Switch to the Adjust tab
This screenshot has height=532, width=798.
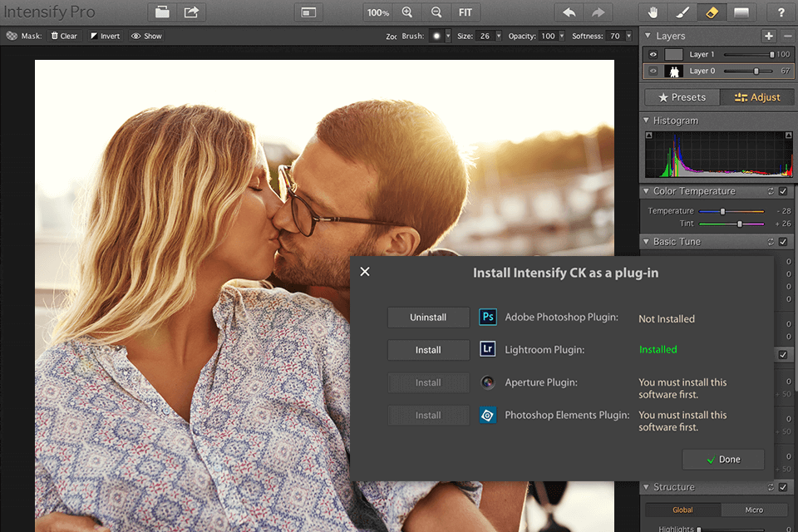(x=757, y=97)
